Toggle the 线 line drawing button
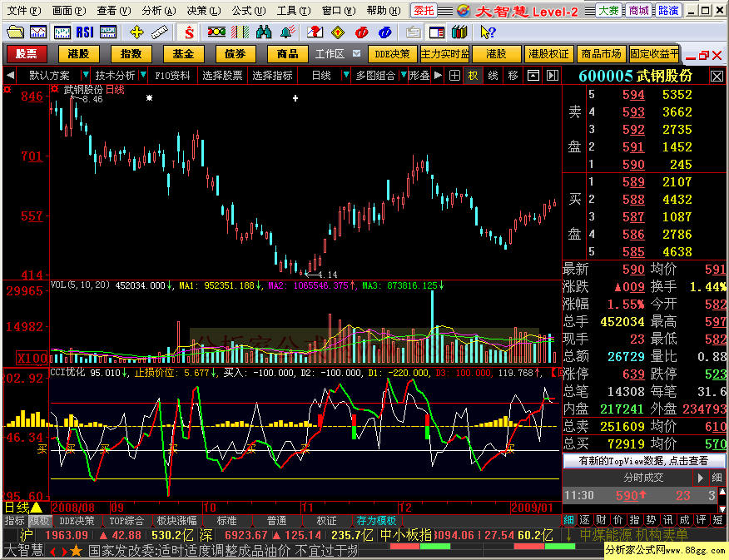 pos(493,75)
